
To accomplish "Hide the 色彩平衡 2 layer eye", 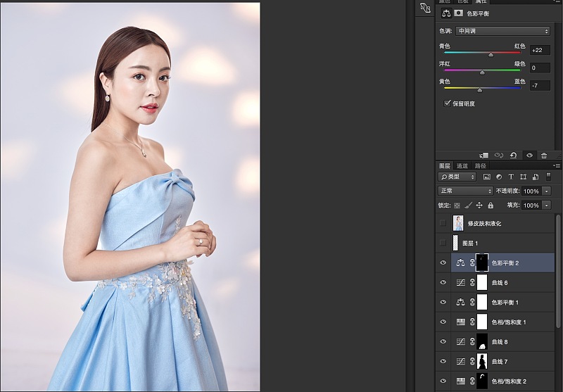I will pos(443,263).
